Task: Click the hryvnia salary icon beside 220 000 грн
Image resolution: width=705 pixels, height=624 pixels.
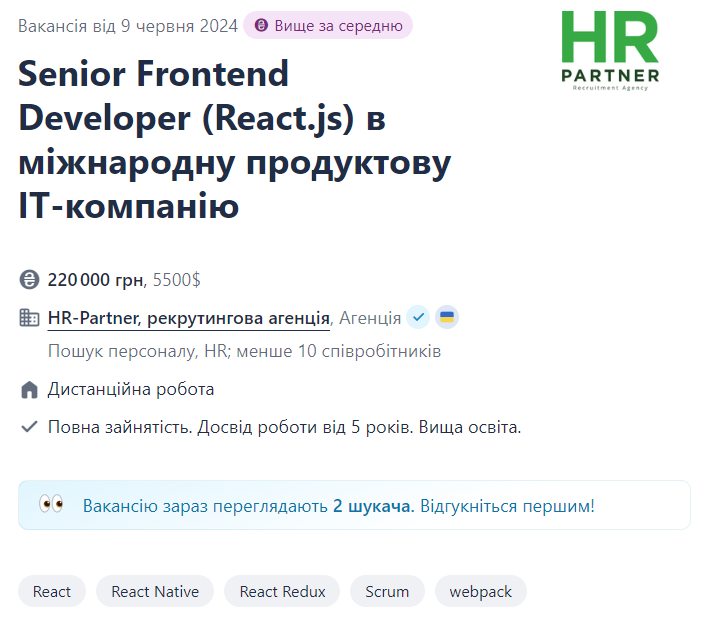Action: point(29,280)
